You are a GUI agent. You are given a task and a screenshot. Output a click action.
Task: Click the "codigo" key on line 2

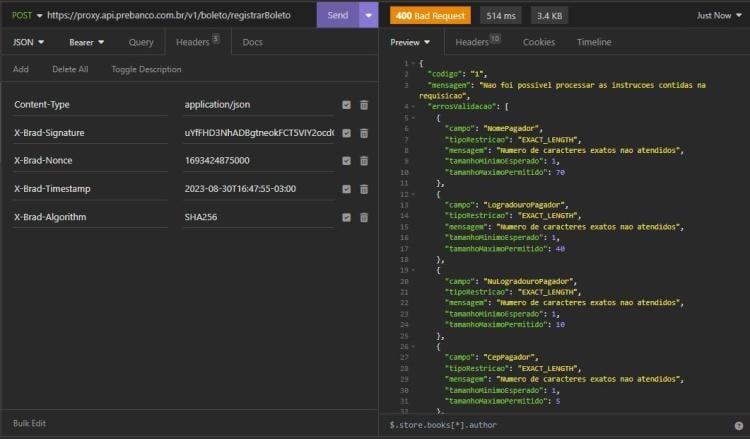click(445, 74)
